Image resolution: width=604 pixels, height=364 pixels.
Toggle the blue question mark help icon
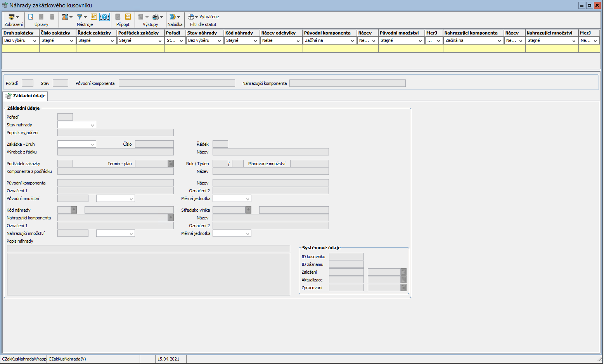point(104,17)
